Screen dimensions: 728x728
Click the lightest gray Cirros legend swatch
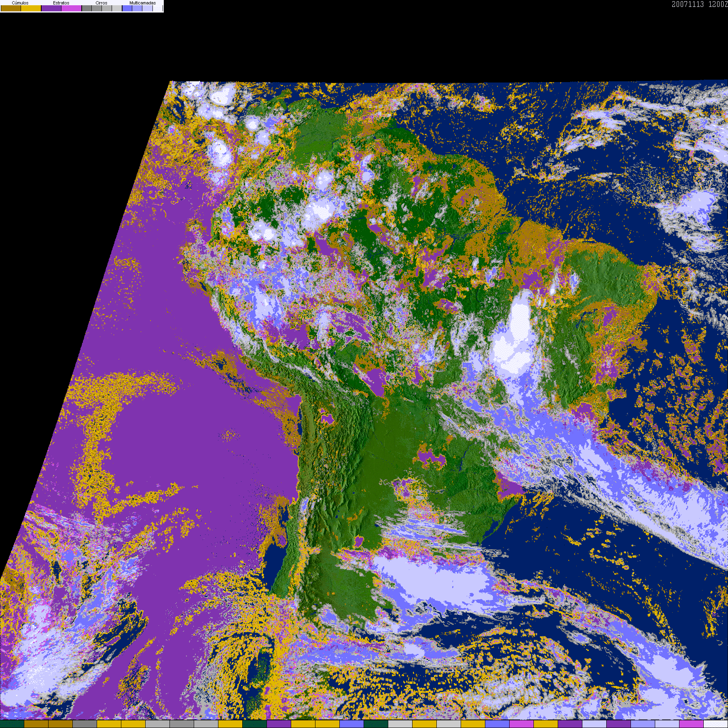click(x=116, y=8)
